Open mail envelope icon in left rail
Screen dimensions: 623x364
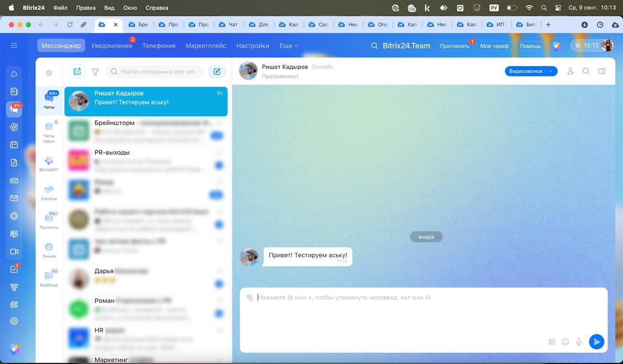tap(14, 198)
